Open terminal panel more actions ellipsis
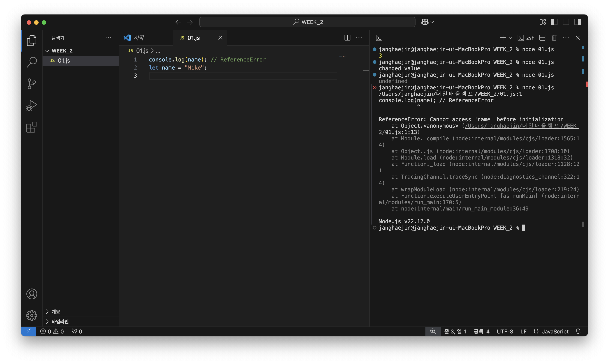This screenshot has width=609, height=364. 566,37
